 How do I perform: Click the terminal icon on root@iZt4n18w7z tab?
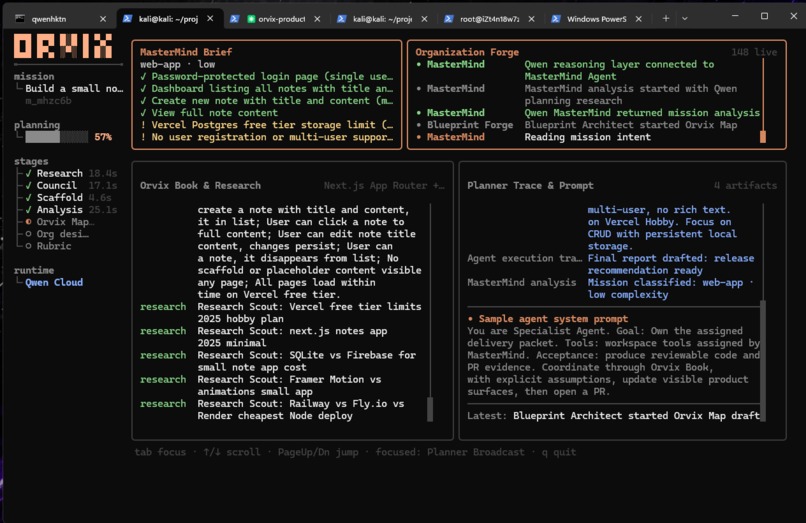[449, 19]
